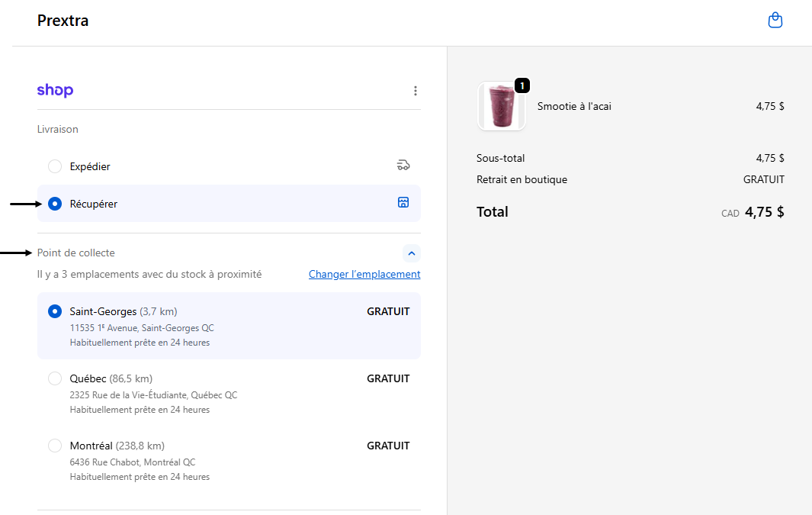Choose the Québec pickup location
The height and width of the screenshot is (515, 812).
click(x=55, y=378)
